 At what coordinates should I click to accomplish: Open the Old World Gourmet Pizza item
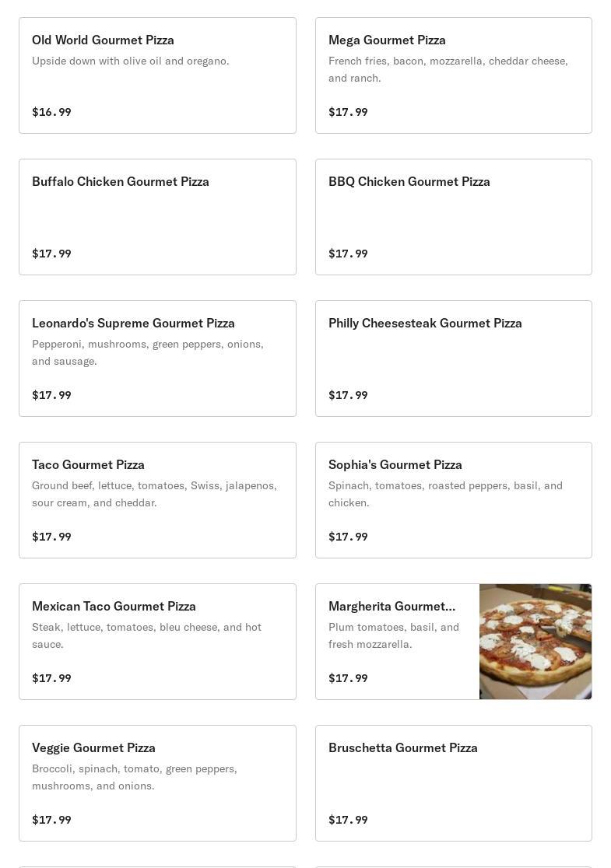coord(157,75)
